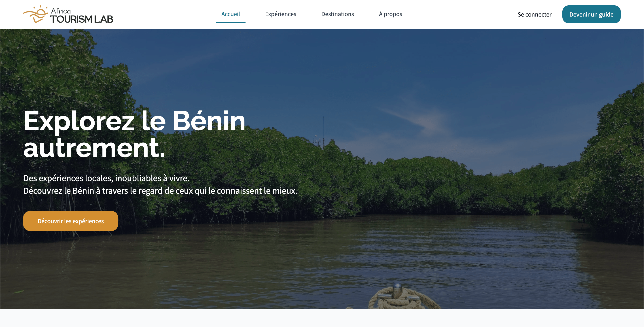
Task: Open the Accueil navigation tab
Action: (231, 14)
